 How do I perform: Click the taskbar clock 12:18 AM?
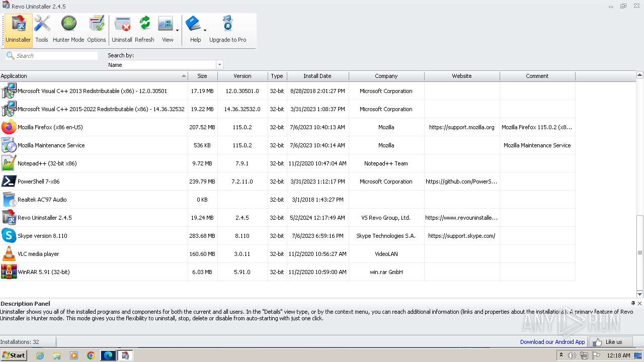(x=618, y=355)
